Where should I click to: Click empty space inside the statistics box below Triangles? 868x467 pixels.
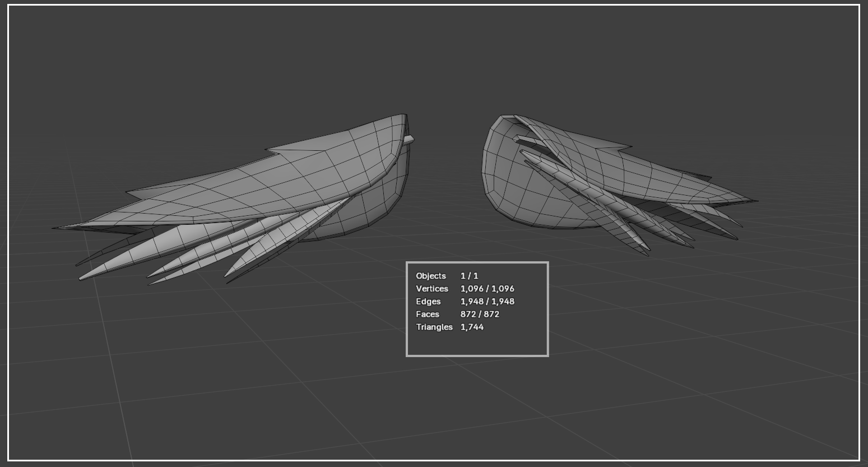(x=477, y=343)
